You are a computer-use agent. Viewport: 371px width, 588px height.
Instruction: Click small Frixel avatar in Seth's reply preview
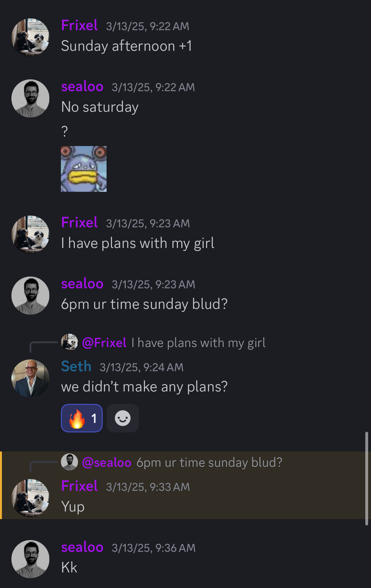tap(69, 342)
